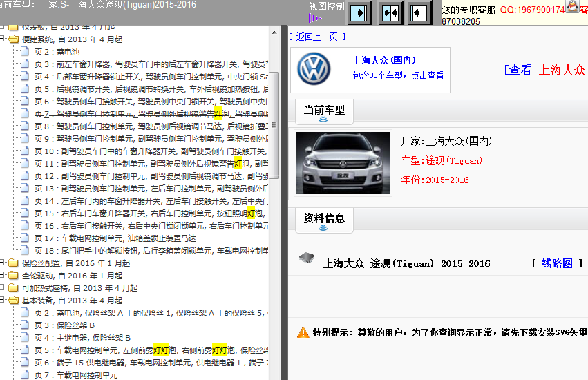Click the folder icon of 基本装备
The image size is (588, 380).
[x=14, y=300]
